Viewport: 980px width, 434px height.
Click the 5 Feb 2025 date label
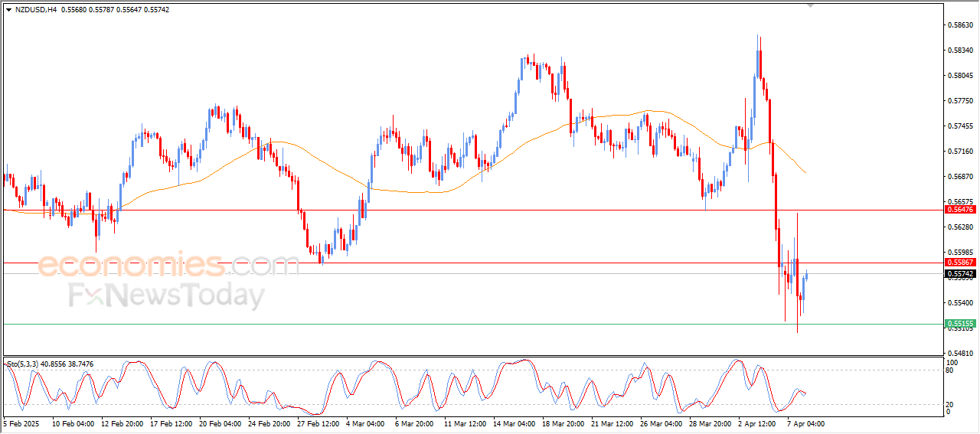21,423
